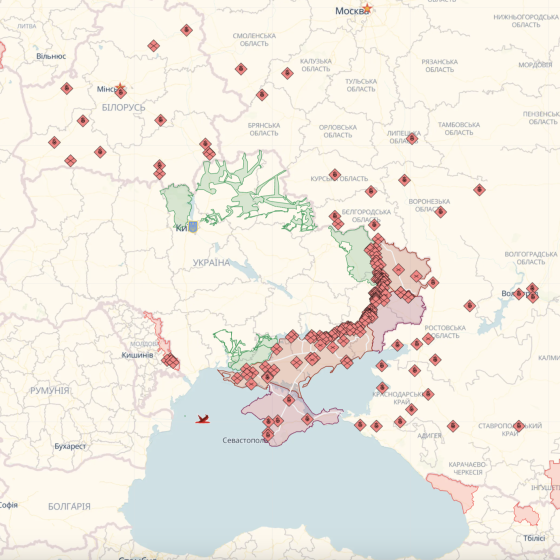Click the Вільнюс city label
Viewport: 560px width, 560px height.
point(51,56)
